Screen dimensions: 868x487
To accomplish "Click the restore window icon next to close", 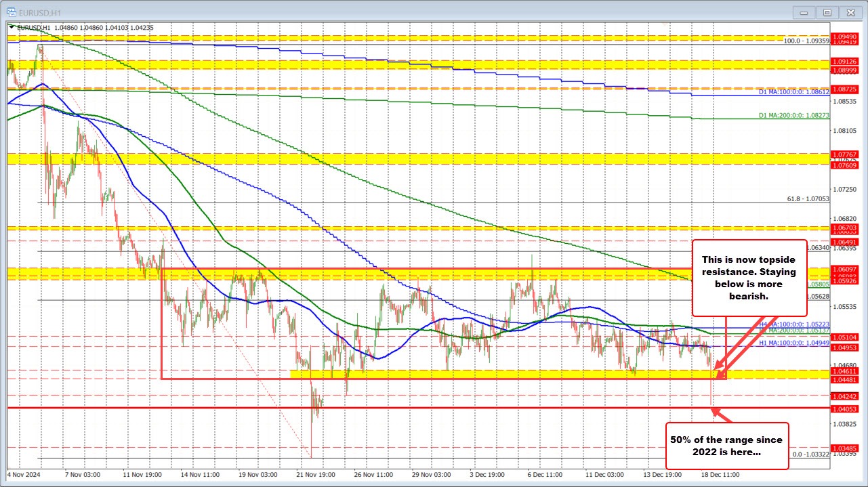I will click(827, 12).
